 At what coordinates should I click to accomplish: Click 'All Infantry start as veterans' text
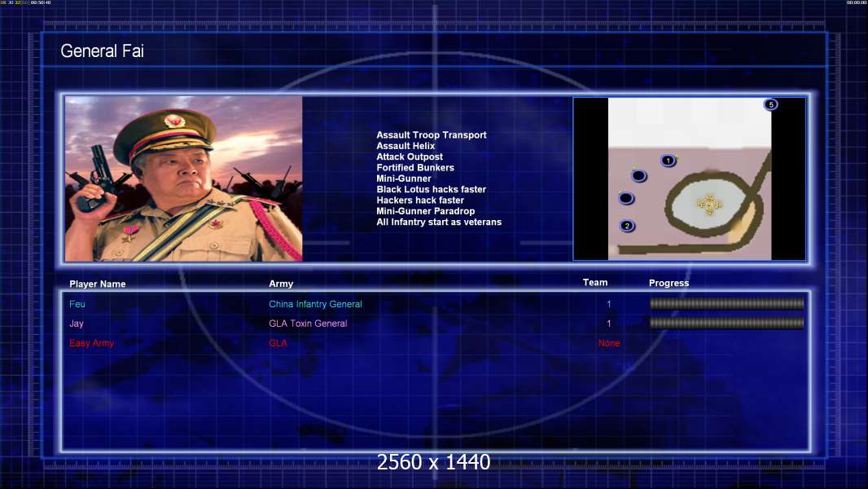(439, 222)
